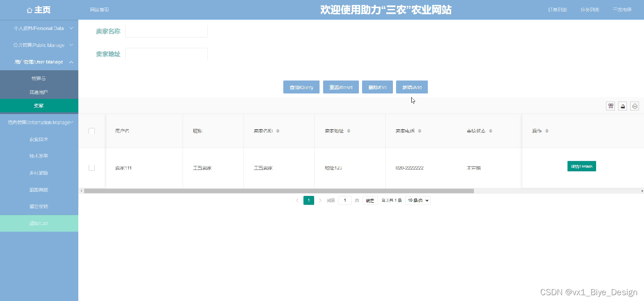Sort by 审核状态 column arrows
The image size is (644, 301).
tap(490, 131)
